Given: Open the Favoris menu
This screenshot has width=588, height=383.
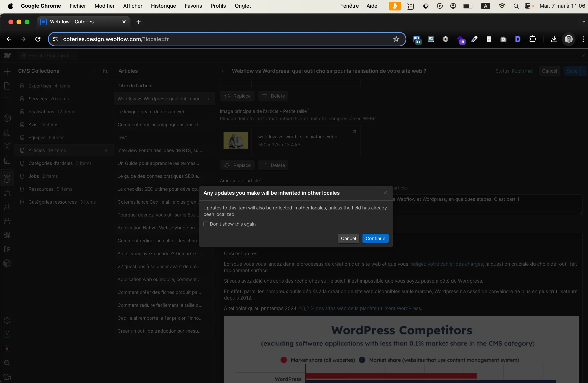Looking at the screenshot, I should point(193,6).
